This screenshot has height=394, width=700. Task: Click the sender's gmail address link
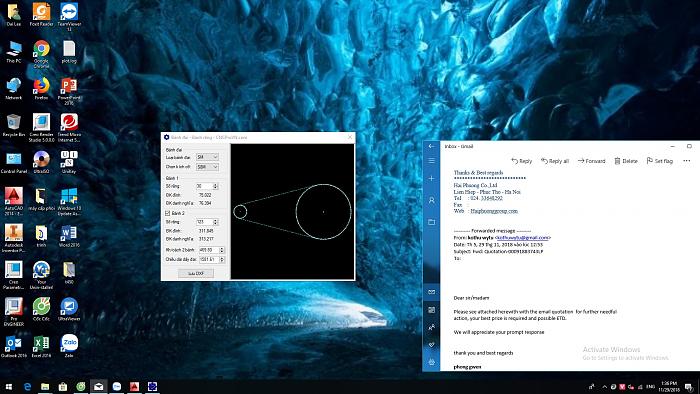point(523,238)
